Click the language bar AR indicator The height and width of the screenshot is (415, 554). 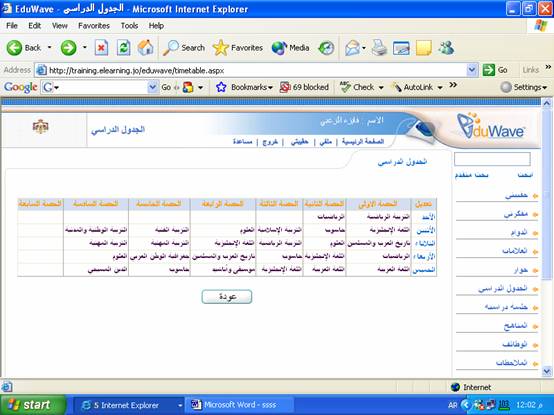(453, 405)
